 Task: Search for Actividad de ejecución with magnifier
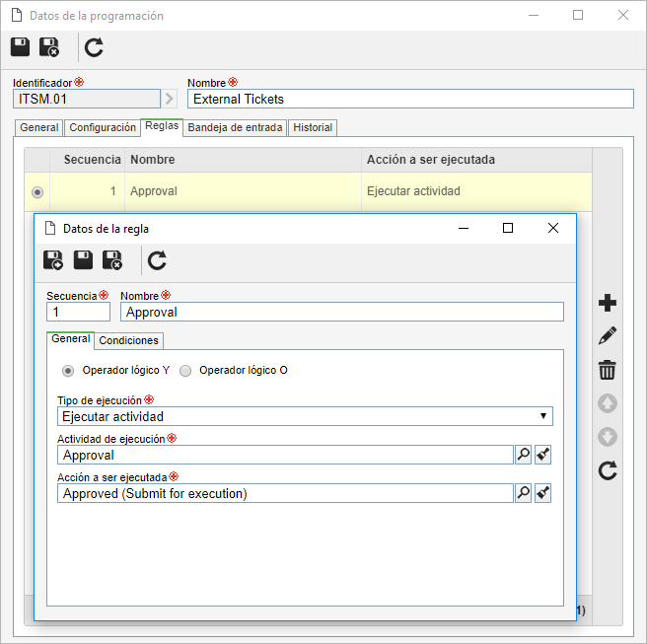pyautogui.click(x=523, y=455)
